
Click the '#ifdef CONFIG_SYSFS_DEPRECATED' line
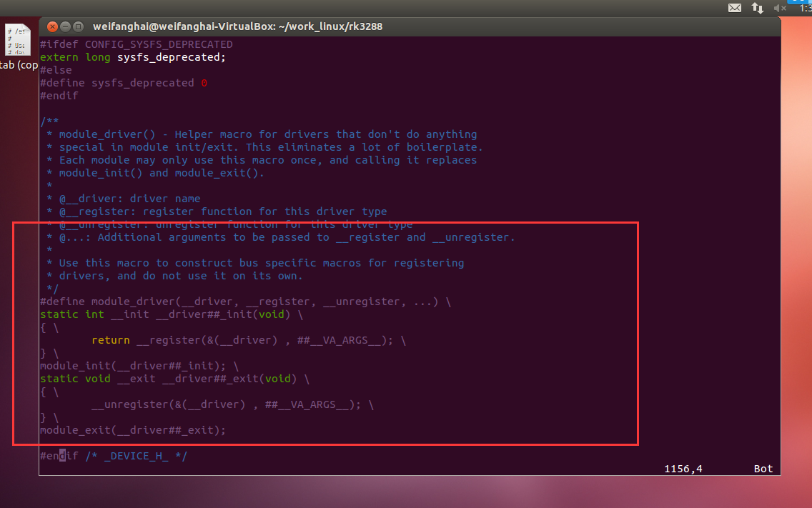tap(136, 44)
